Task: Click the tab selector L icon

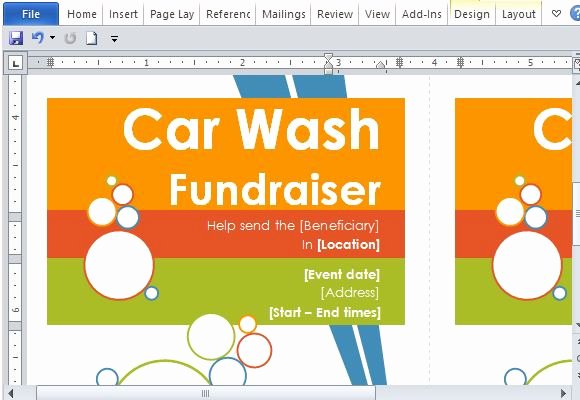Action: tap(16, 63)
